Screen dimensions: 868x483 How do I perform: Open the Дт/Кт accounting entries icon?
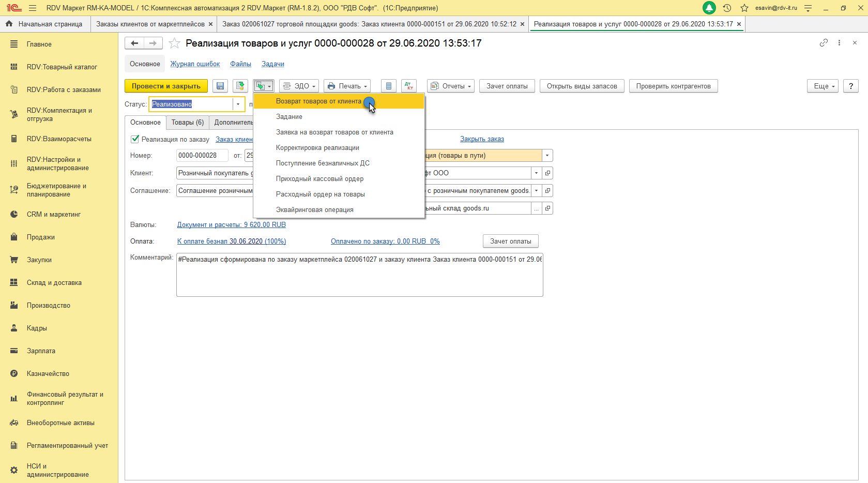409,86
